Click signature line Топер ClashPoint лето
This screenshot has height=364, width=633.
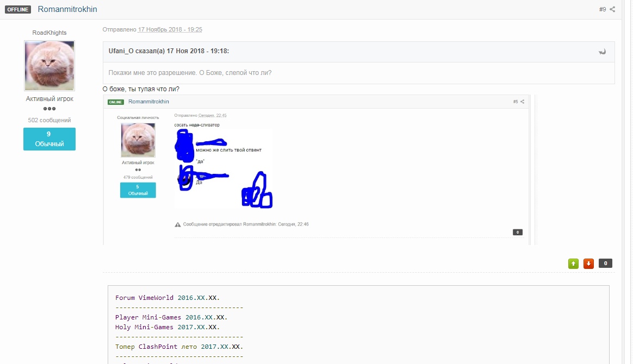point(179,347)
